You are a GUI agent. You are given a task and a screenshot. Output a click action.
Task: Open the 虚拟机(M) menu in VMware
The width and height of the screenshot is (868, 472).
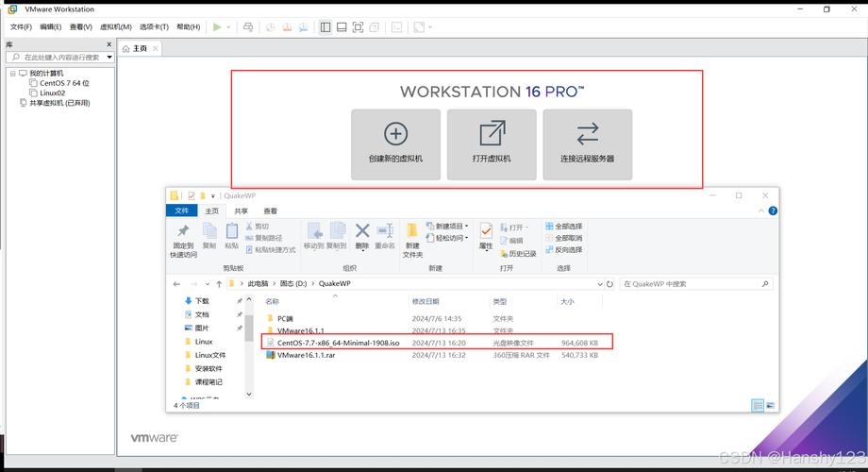(x=116, y=26)
